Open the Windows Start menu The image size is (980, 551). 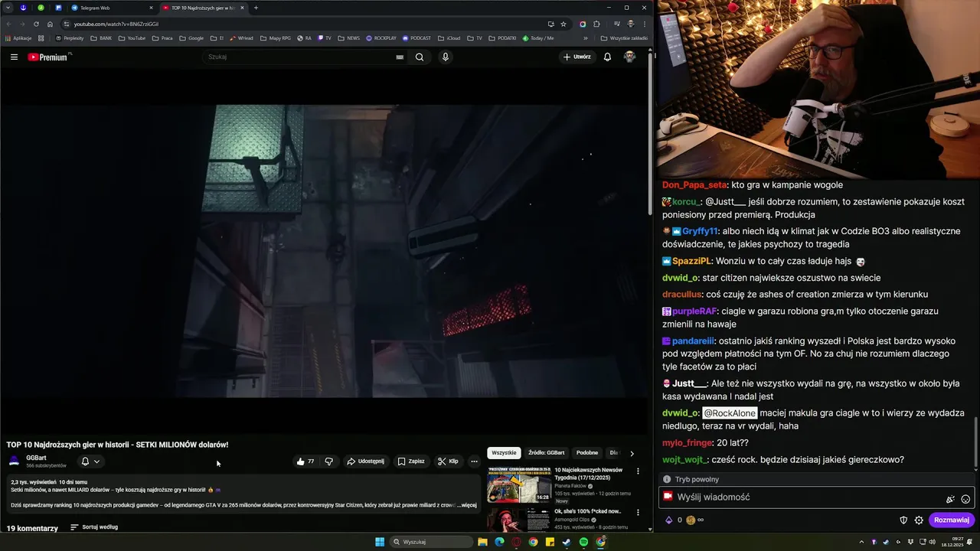click(x=380, y=542)
